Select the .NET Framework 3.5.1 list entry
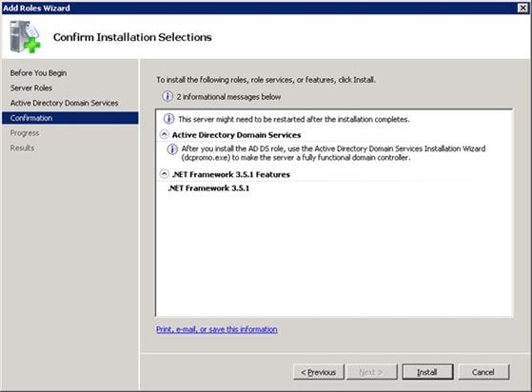The image size is (532, 392). click(x=208, y=188)
